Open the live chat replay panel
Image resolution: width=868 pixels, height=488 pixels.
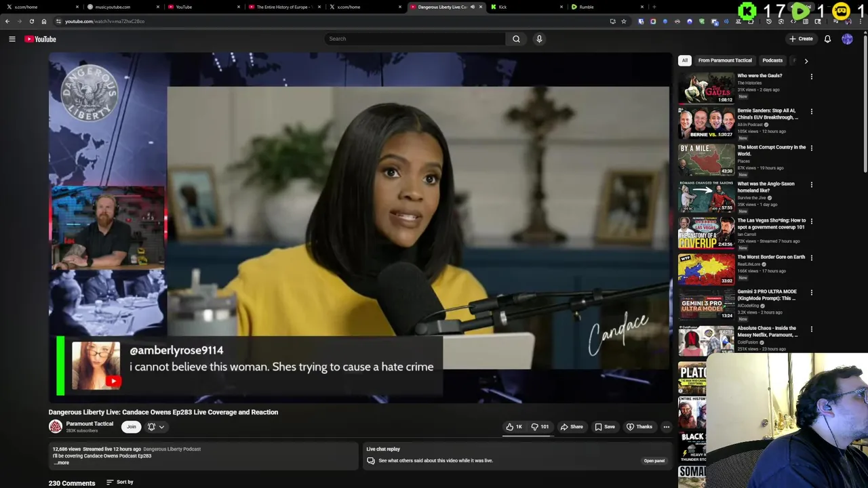pos(654,461)
